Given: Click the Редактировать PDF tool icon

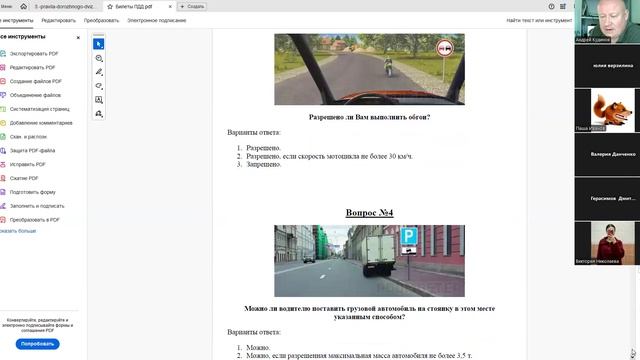Looking at the screenshot, I should tap(3, 67).
